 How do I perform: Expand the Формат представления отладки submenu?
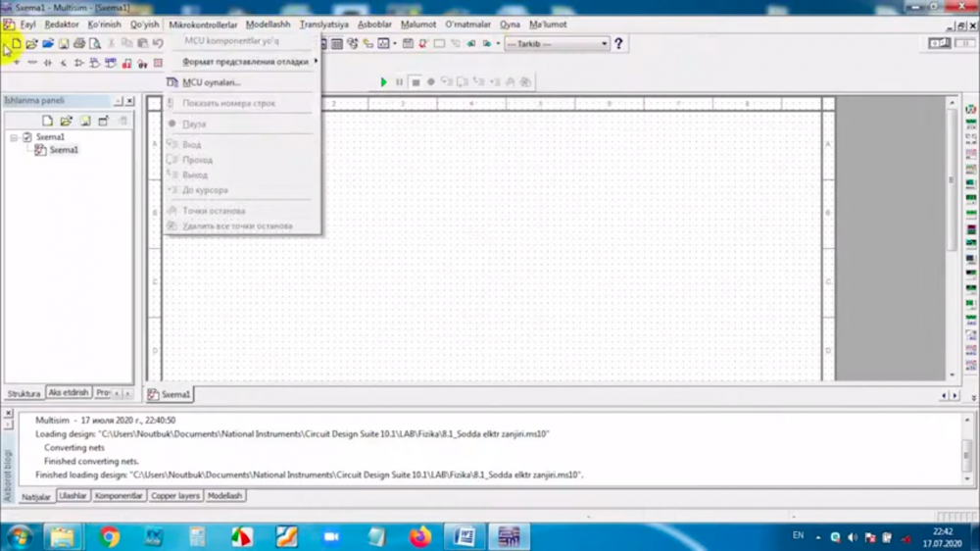click(245, 62)
